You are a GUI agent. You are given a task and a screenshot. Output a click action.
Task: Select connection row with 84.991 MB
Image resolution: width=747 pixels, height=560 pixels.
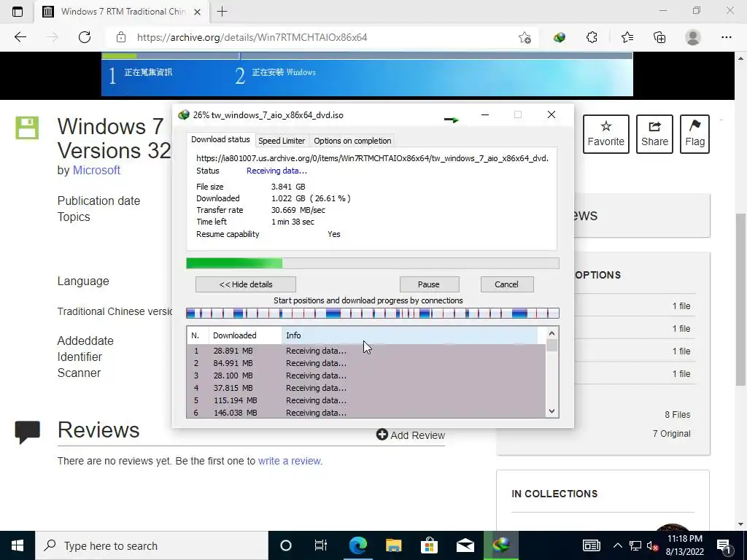click(366, 363)
